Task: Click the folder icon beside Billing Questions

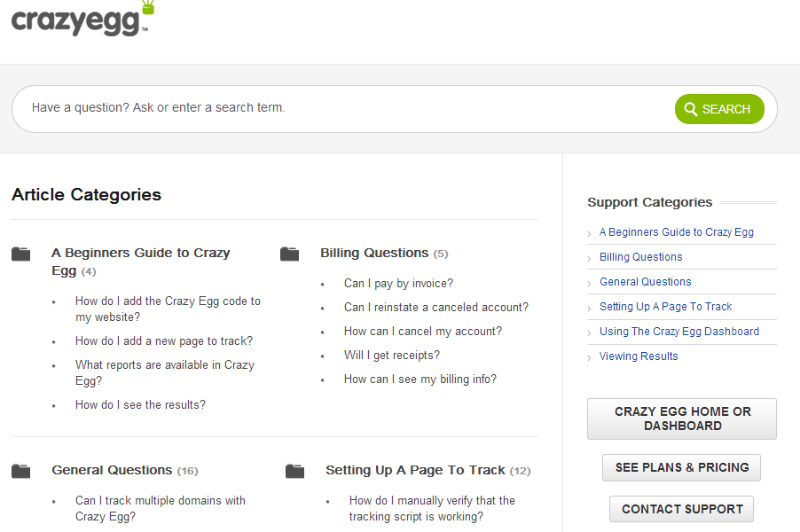Action: pyautogui.click(x=290, y=254)
